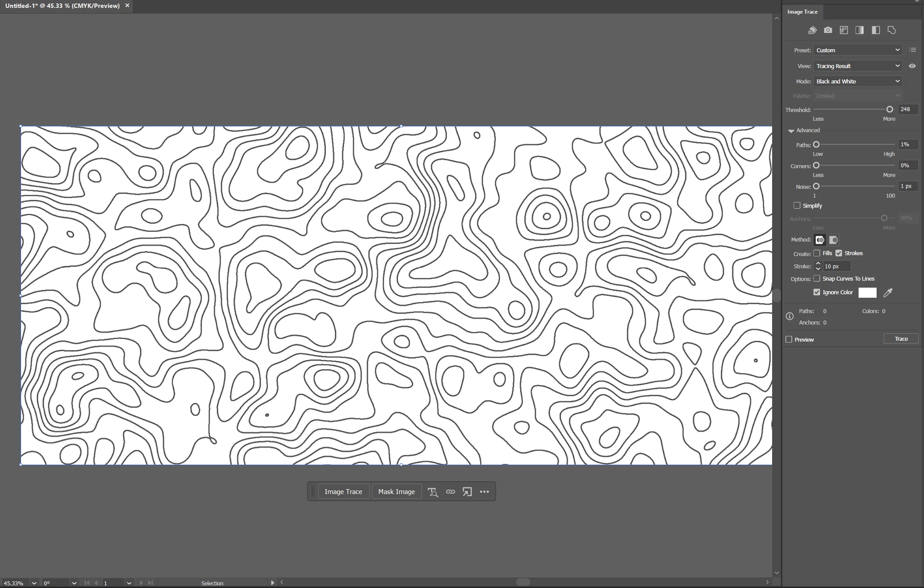Screen dimensions: 924x588
Task: Click the Outline preset icon
Action: (x=892, y=30)
